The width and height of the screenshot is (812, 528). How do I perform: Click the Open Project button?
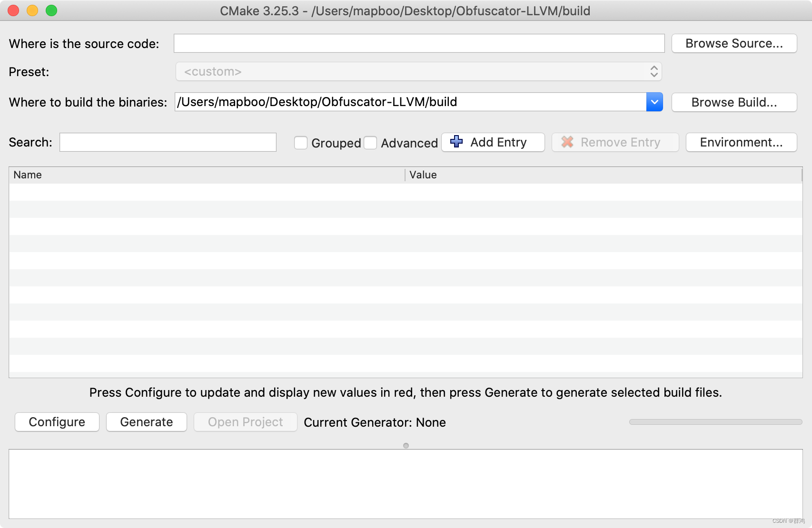(245, 422)
